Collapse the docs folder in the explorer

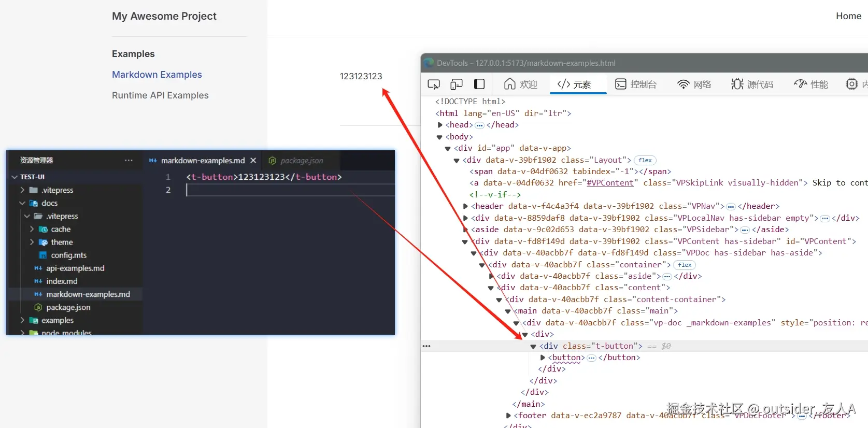(22, 203)
